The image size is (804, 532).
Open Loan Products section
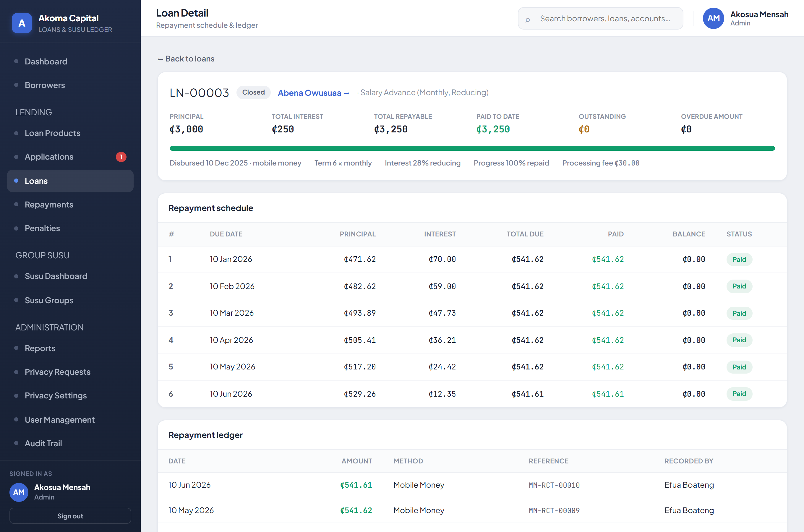click(x=70, y=133)
